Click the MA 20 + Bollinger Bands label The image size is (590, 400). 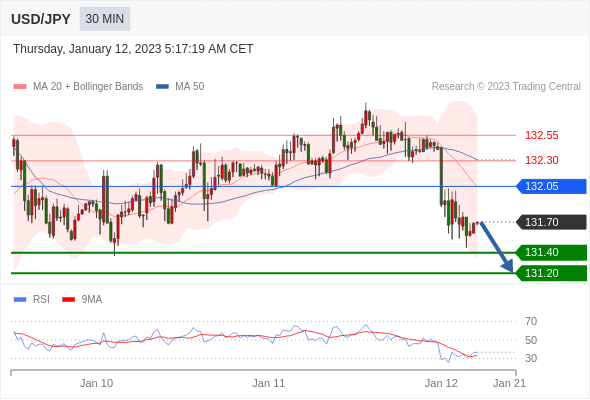pyautogui.click(x=88, y=87)
